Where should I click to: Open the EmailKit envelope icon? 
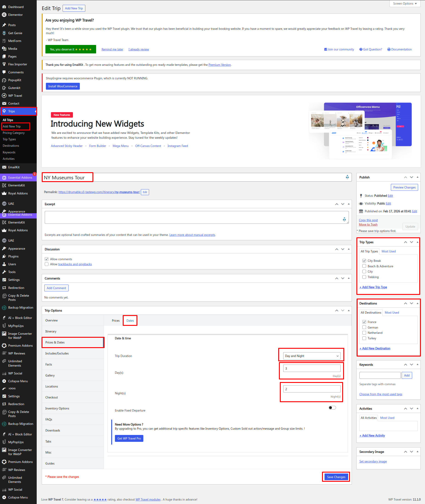coord(4,167)
